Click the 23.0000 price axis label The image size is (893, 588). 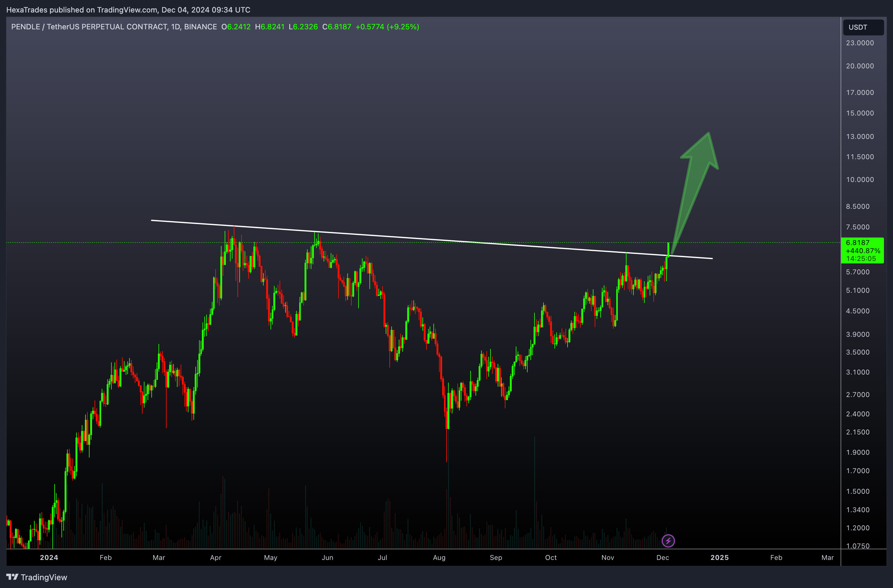(x=860, y=43)
